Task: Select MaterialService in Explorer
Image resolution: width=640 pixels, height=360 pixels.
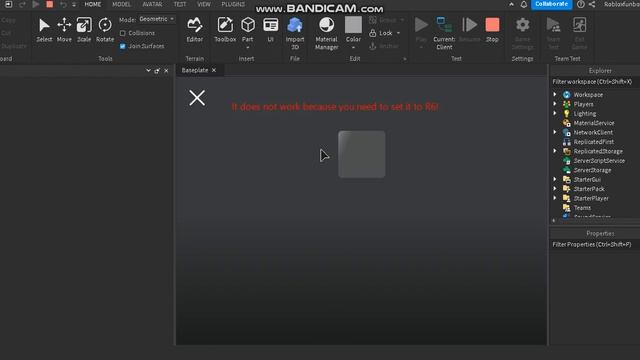Action: tap(593, 123)
